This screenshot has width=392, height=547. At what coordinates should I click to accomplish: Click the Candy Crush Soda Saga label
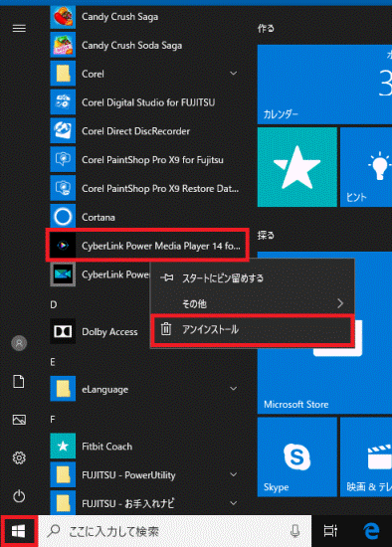[131, 46]
